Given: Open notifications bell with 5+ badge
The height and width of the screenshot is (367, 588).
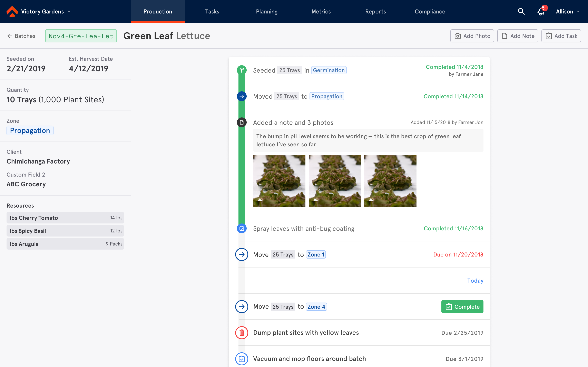Looking at the screenshot, I should pos(541,11).
